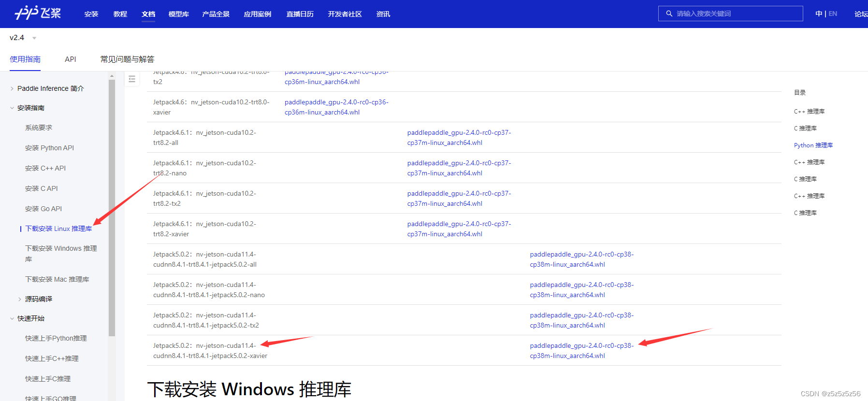The image size is (868, 401).
Task: Download cp37 whl for Jetpack4.6.1 trt8.2-xavier
Action: coord(459,229)
